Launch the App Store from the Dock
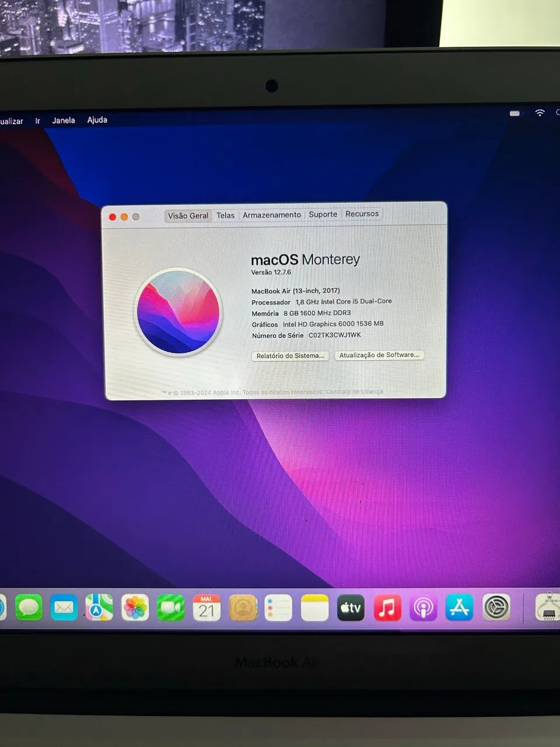 (459, 608)
